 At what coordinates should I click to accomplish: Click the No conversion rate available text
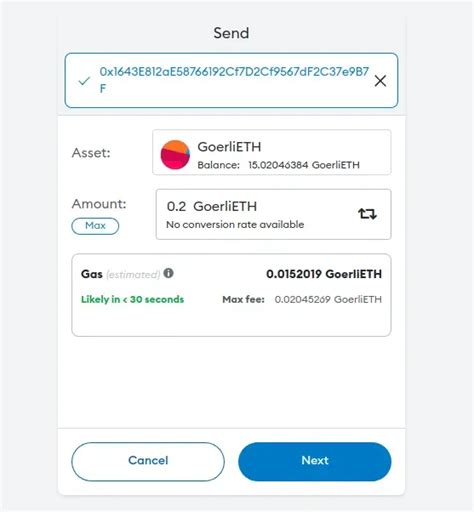235,225
